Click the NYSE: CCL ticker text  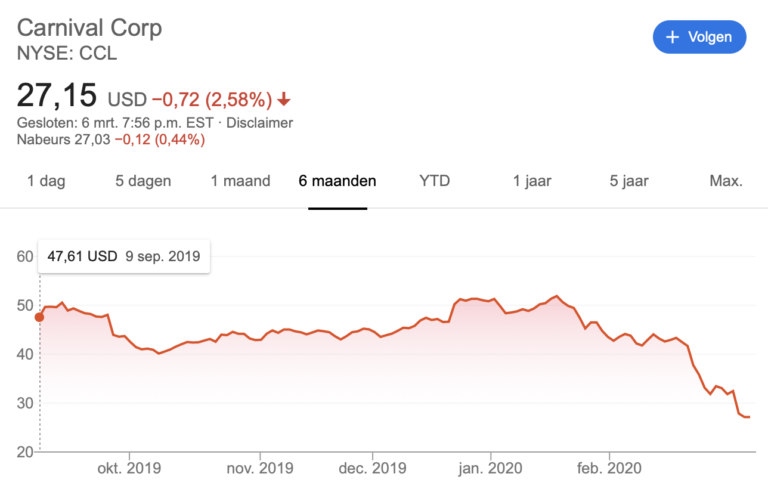click(x=67, y=53)
